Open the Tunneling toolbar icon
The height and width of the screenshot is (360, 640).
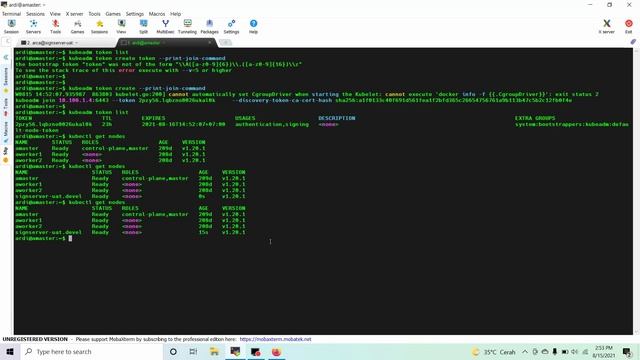click(187, 27)
